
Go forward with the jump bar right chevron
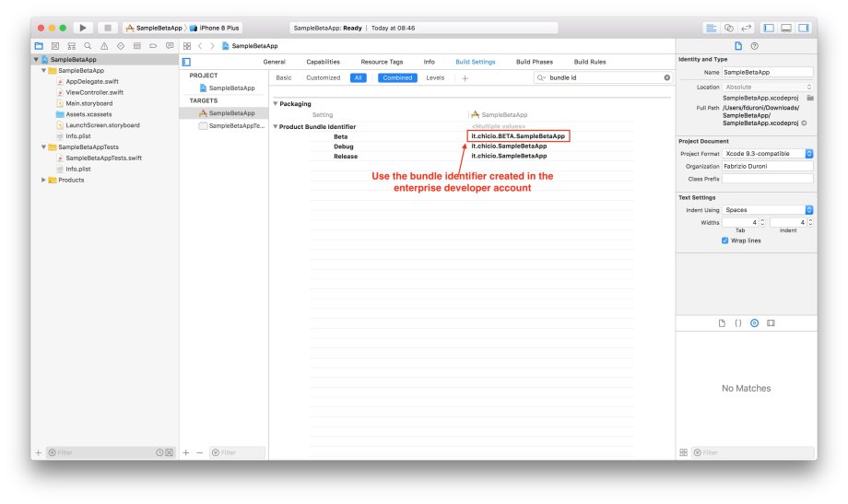pyautogui.click(x=213, y=46)
